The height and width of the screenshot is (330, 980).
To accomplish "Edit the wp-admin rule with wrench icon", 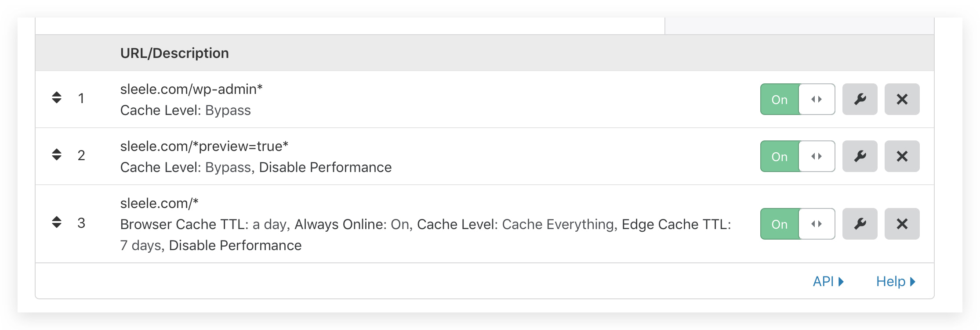I will click(x=860, y=99).
